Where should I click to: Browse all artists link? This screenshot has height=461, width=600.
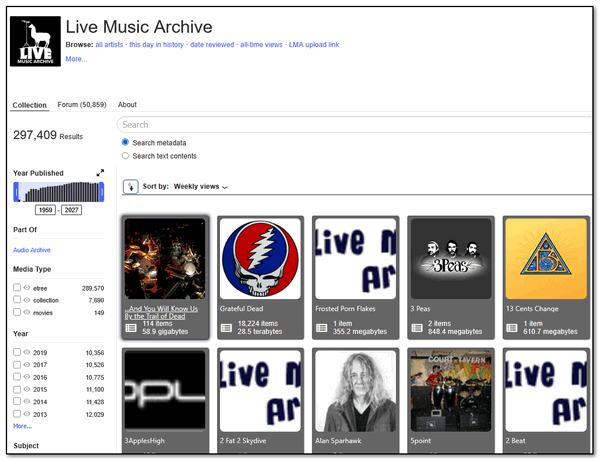(x=109, y=45)
